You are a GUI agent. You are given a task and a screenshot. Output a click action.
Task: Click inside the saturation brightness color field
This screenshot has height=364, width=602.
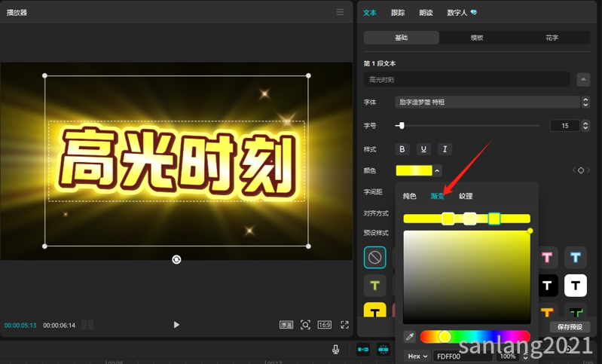(x=467, y=277)
